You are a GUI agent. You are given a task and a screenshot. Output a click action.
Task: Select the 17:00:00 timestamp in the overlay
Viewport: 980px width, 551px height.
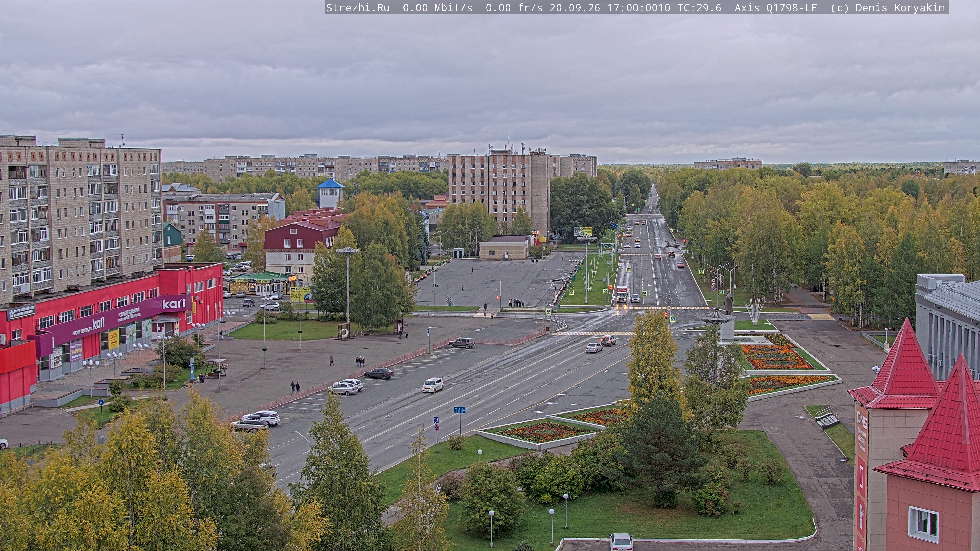(x=632, y=8)
